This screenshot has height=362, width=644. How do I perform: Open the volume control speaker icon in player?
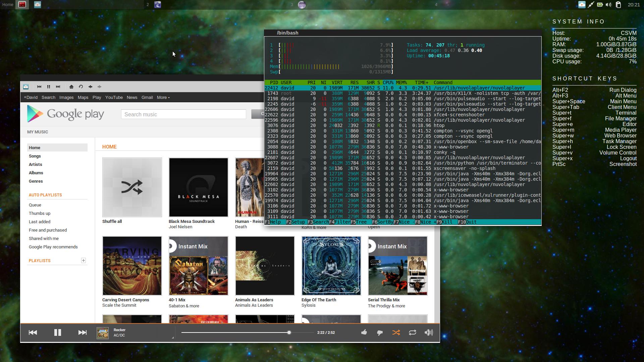429,333
